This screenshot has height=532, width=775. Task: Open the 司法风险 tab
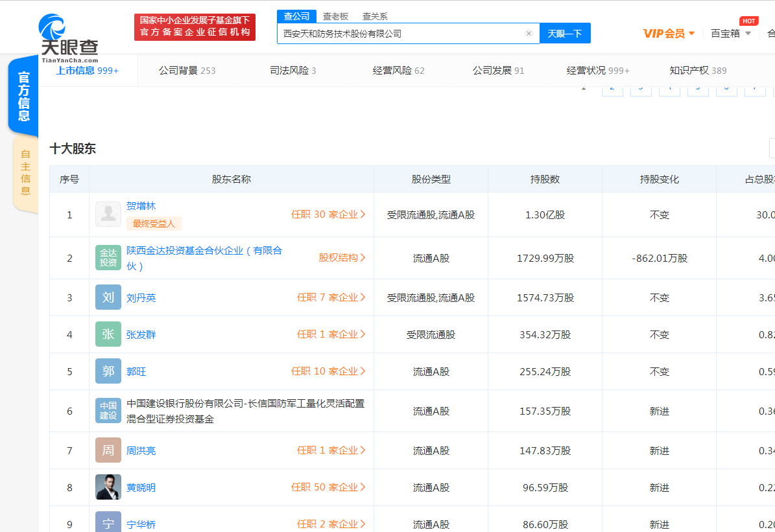click(292, 71)
